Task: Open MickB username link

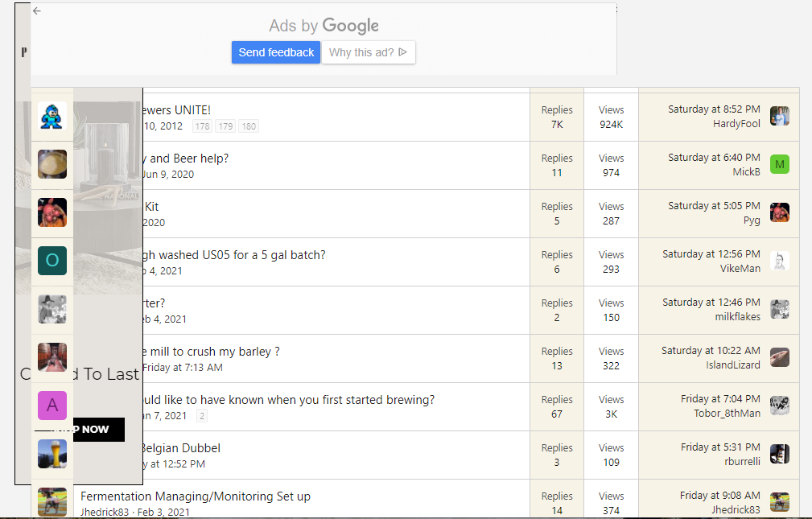Action: pyautogui.click(x=746, y=172)
